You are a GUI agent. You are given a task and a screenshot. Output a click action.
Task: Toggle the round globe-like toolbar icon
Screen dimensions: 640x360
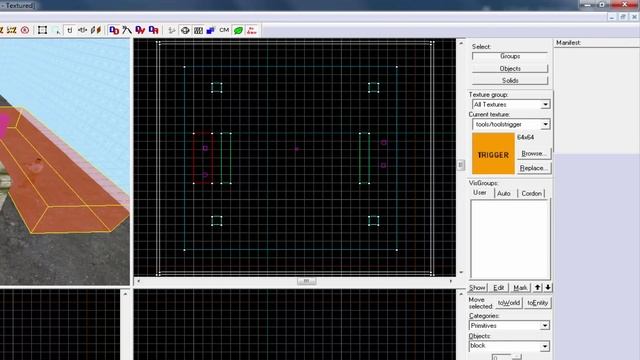click(x=185, y=31)
